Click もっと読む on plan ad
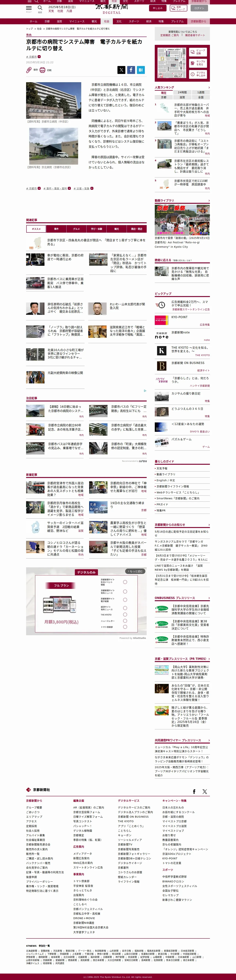The width and height of the screenshot is (236, 980). pos(135,571)
